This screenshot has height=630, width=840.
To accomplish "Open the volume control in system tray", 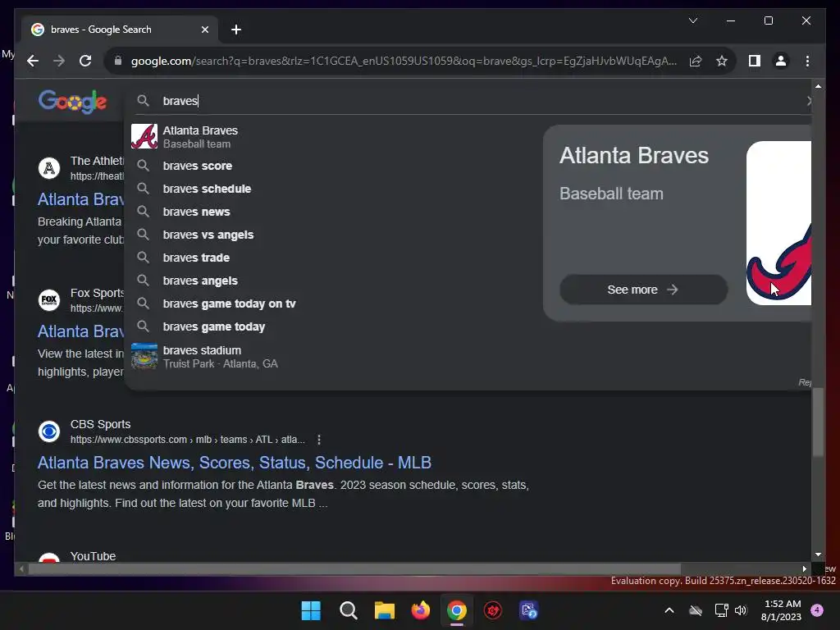I will tap(741, 610).
